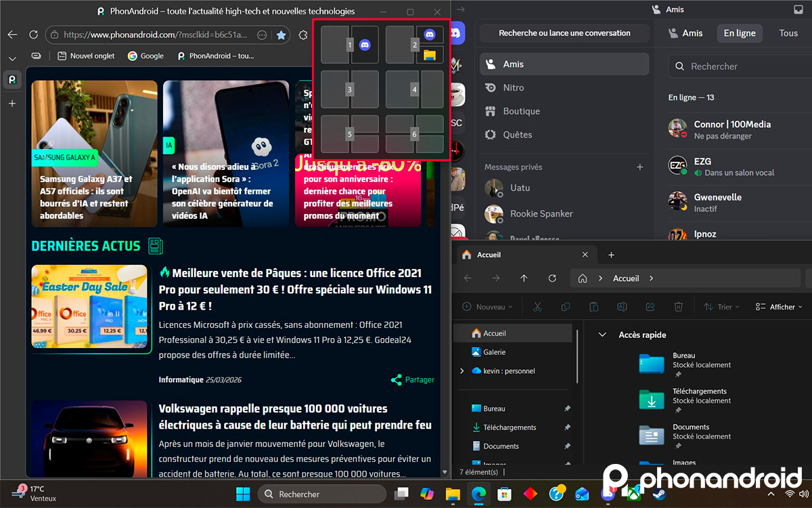The height and width of the screenshot is (508, 812).
Task: Select the Cut tool in File Explorer
Action: (537, 307)
